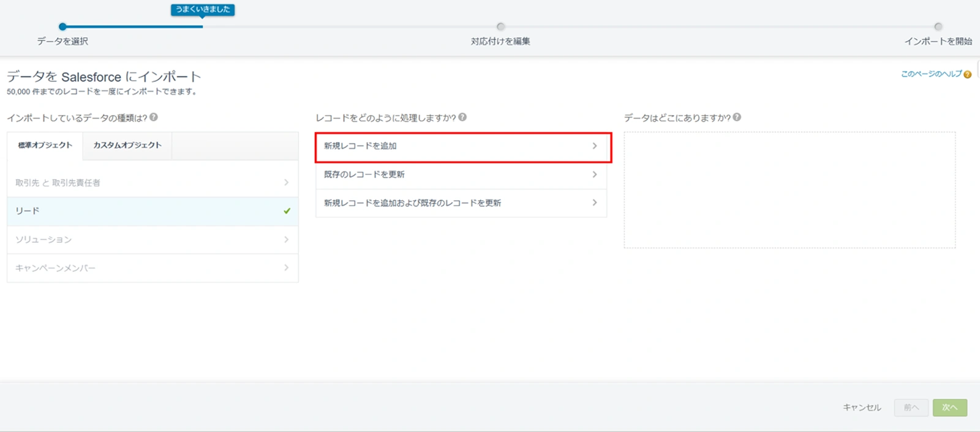The image size is (980, 432).
Task: Expand 取引先 と 取引先責任者 chevron
Action: click(286, 182)
